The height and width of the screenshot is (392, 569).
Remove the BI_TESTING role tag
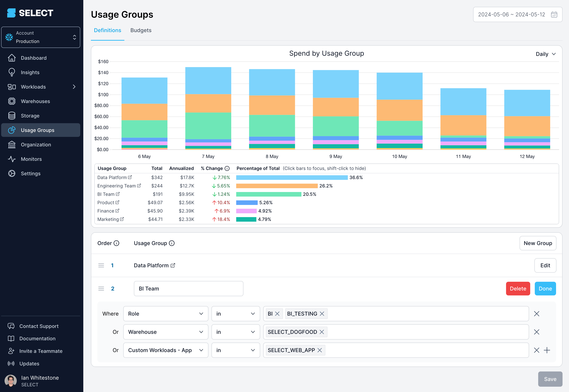[x=322, y=314]
